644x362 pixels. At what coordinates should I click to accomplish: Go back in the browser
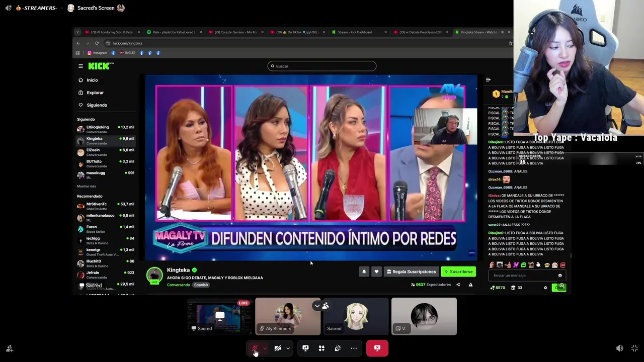click(78, 43)
